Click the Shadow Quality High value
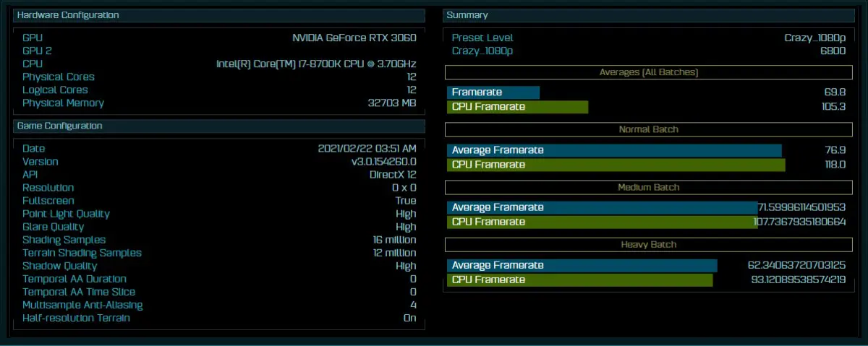868x346 pixels. coord(406,266)
